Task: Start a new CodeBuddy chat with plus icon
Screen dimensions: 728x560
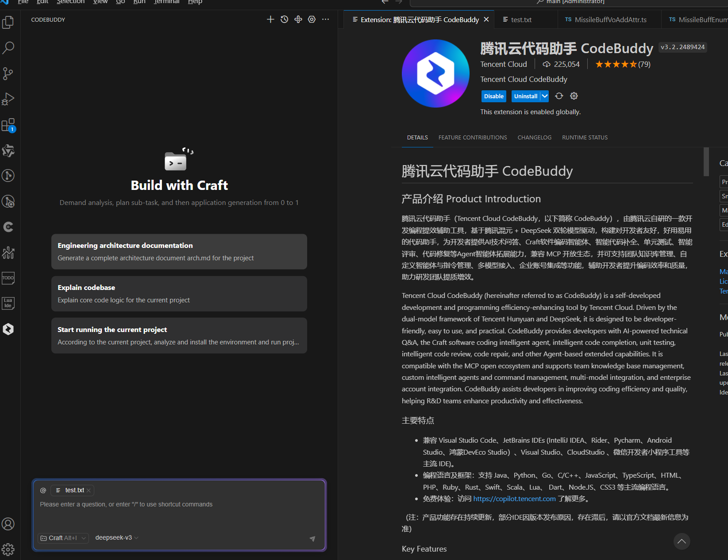Action: (270, 19)
